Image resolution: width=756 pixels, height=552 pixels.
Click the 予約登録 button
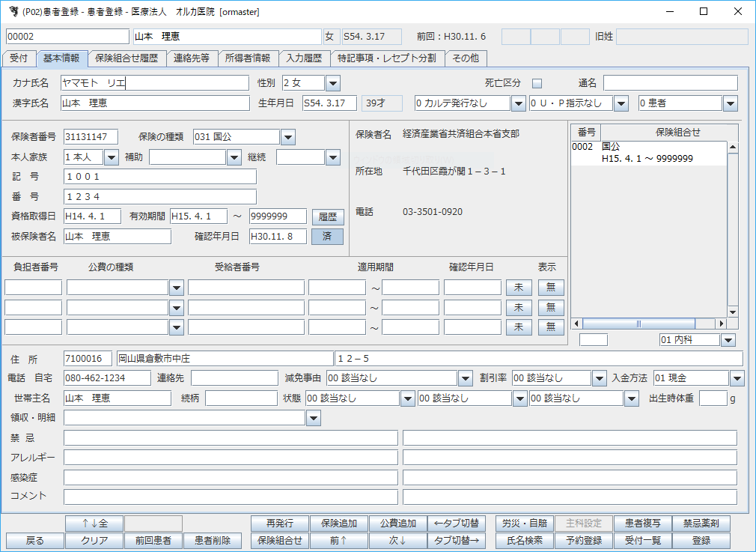click(583, 541)
